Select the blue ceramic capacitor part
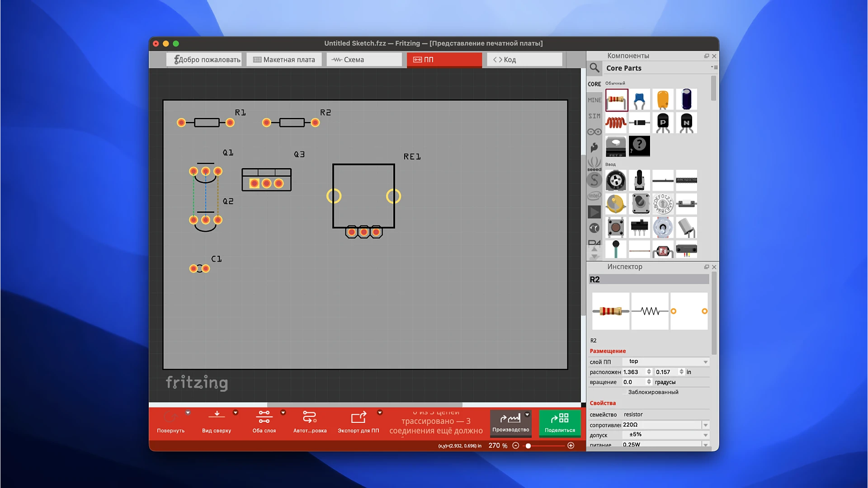 639,99
